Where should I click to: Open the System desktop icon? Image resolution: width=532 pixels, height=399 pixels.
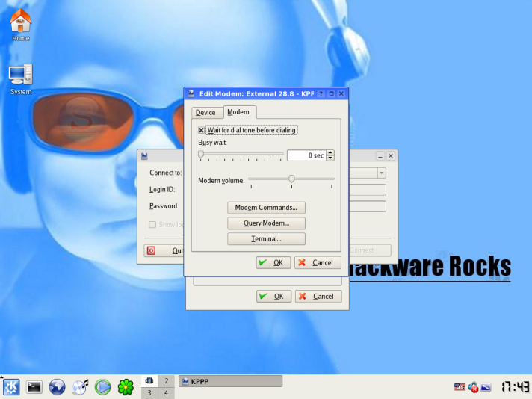pos(21,79)
